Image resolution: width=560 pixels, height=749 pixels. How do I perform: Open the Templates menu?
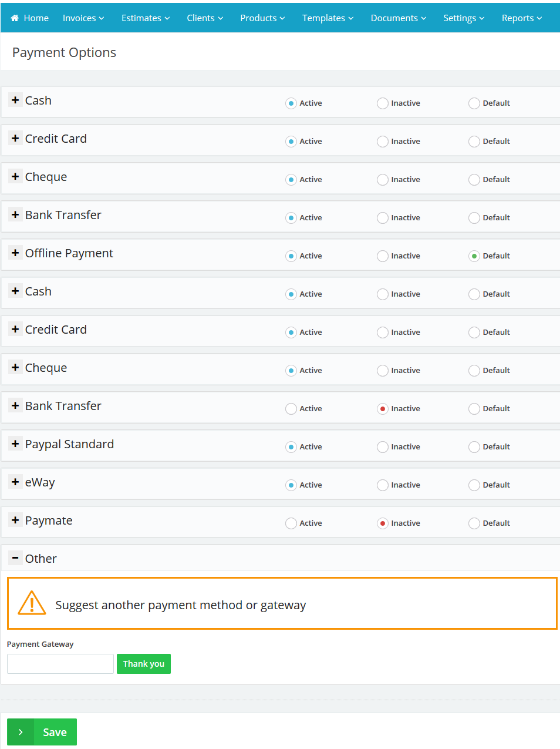pyautogui.click(x=328, y=18)
